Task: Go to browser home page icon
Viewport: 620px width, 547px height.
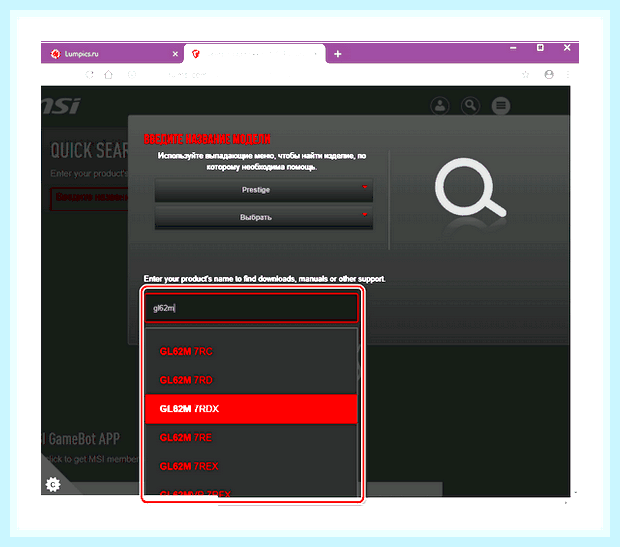Action: (x=108, y=74)
